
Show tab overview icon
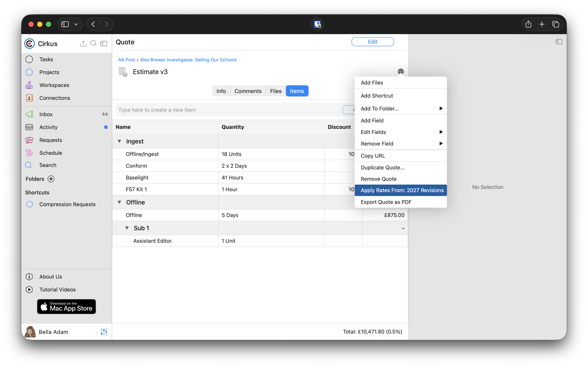click(x=556, y=24)
